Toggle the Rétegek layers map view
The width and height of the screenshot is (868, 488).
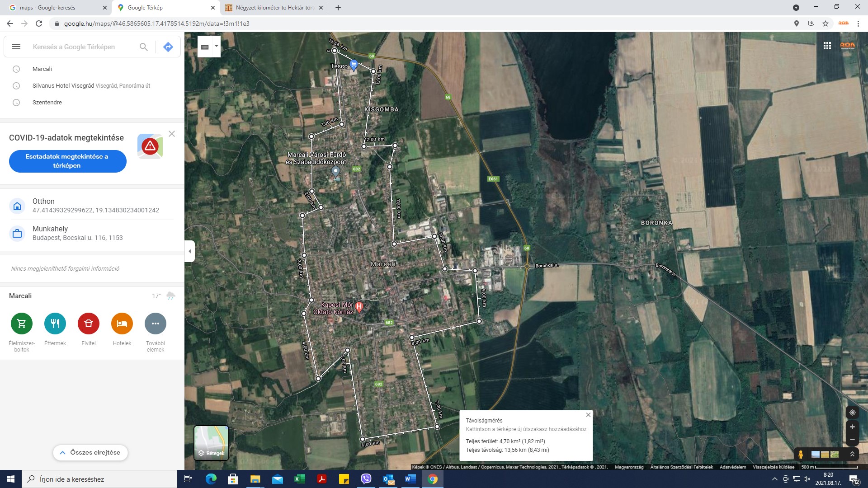[x=211, y=443]
